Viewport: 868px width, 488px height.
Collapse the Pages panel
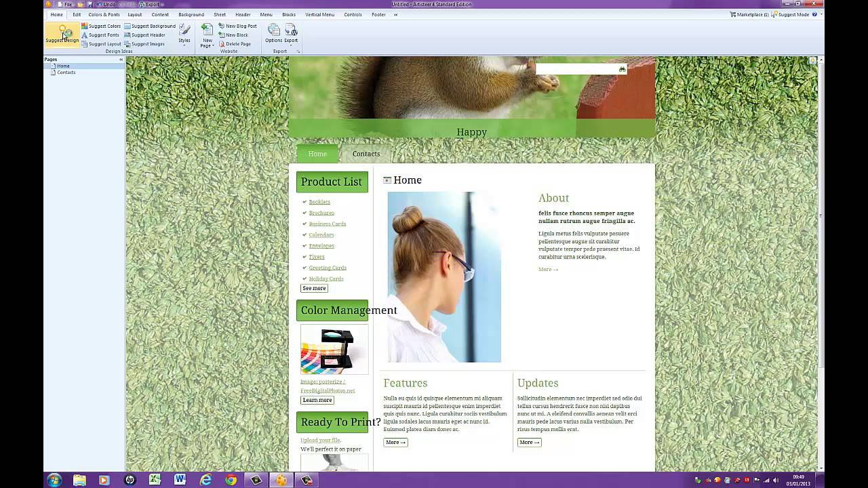coord(121,60)
